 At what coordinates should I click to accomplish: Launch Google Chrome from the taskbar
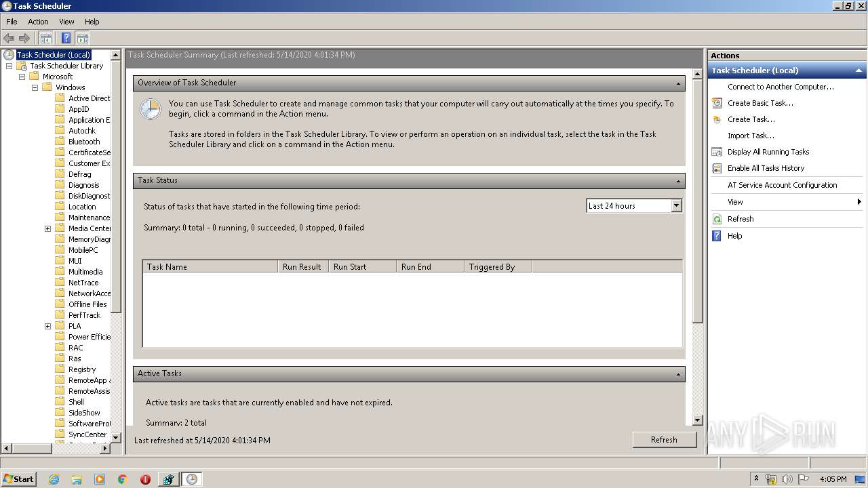click(x=123, y=479)
